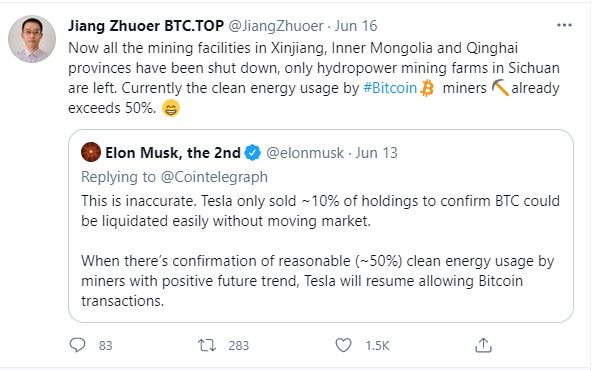593x370 pixels.
Task: Like the tweet with heart icon
Action: [343, 345]
